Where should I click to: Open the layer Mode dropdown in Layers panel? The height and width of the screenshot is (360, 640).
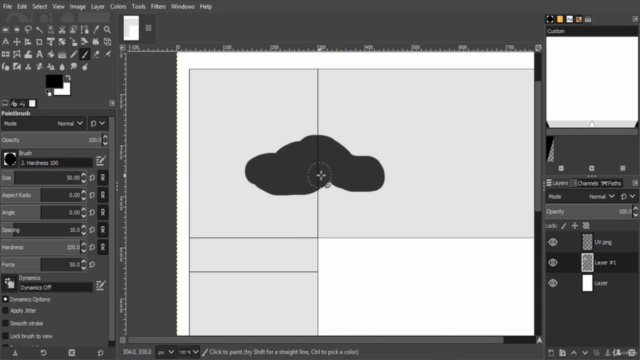tap(581, 196)
